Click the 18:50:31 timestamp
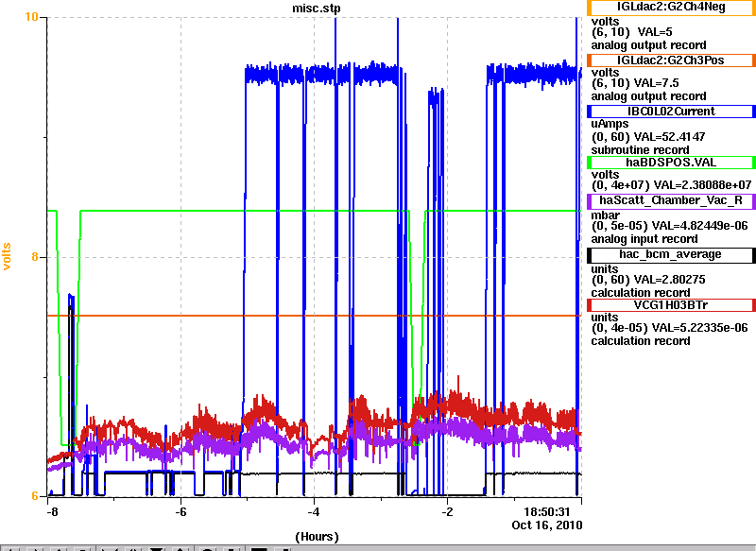756x551 pixels. click(x=547, y=512)
